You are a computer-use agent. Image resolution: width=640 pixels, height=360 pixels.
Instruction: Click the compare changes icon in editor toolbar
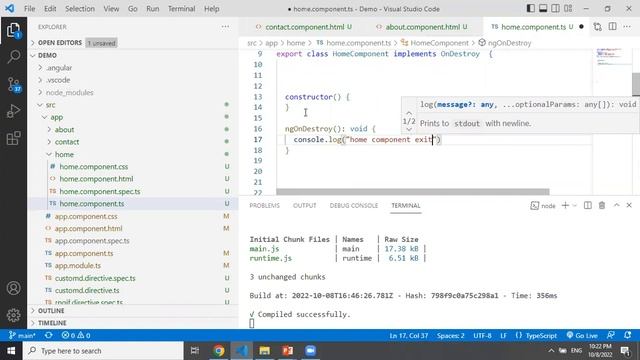click(x=598, y=27)
